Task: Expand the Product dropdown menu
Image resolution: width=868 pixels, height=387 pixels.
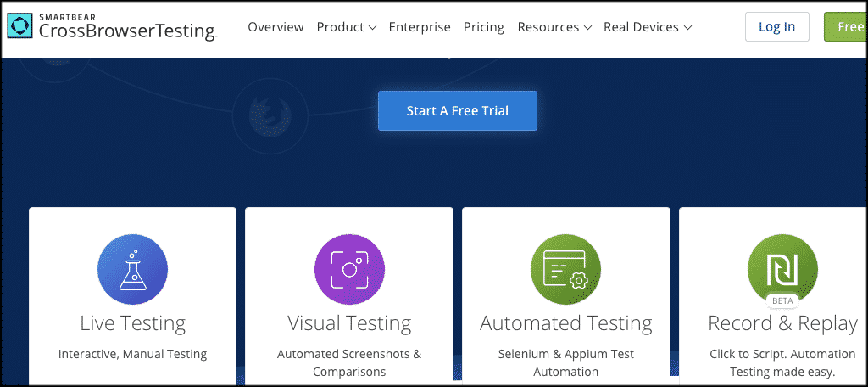Action: 347,27
